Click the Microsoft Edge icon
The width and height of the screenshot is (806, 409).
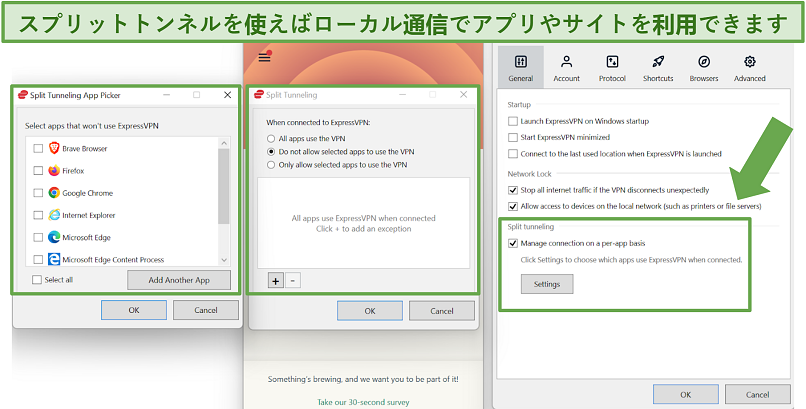coord(54,237)
